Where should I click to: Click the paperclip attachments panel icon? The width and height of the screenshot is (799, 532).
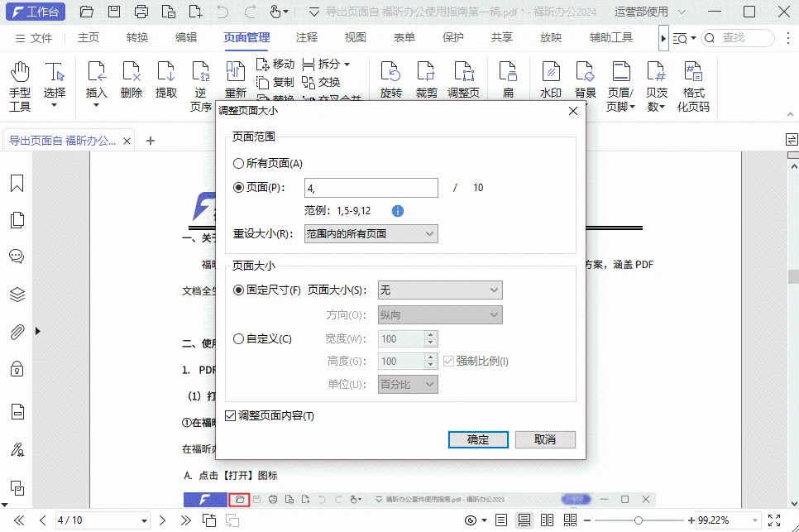coord(17,333)
